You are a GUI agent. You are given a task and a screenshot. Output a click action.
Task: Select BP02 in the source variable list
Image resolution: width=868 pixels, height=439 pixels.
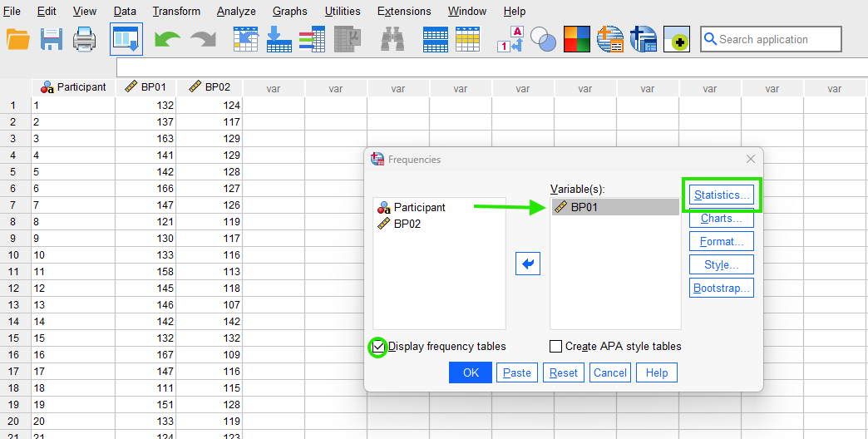coord(407,224)
